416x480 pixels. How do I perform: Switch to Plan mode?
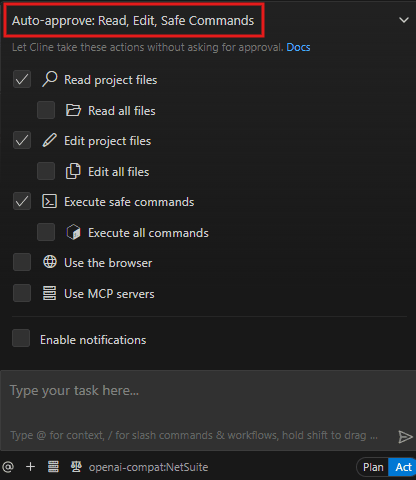373,467
